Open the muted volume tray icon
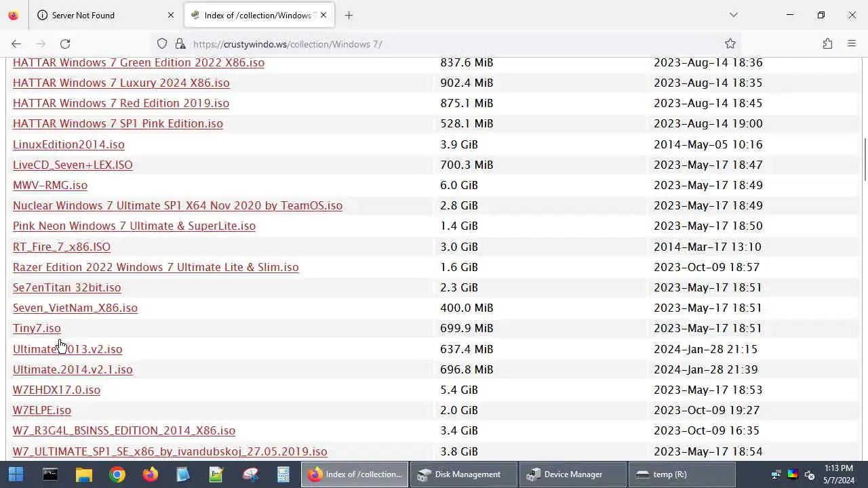868x488 pixels. pos(809,474)
